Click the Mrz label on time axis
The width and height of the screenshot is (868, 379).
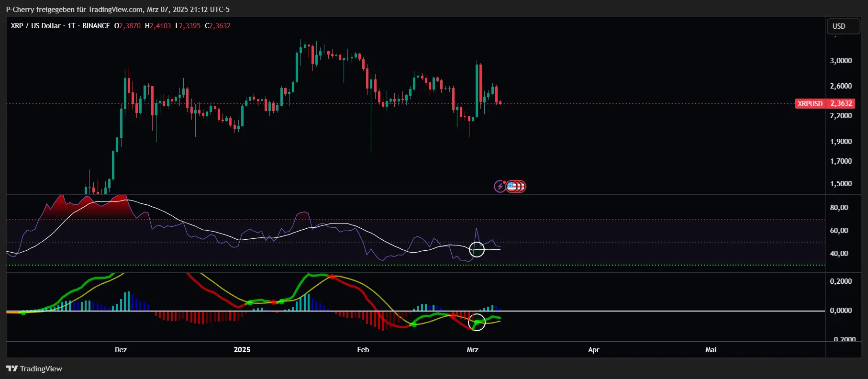point(472,350)
